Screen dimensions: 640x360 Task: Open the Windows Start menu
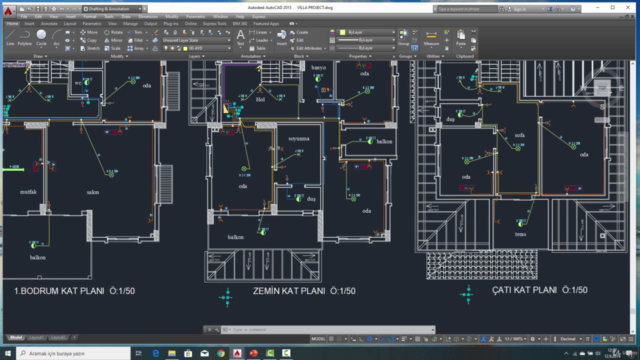click(8, 353)
